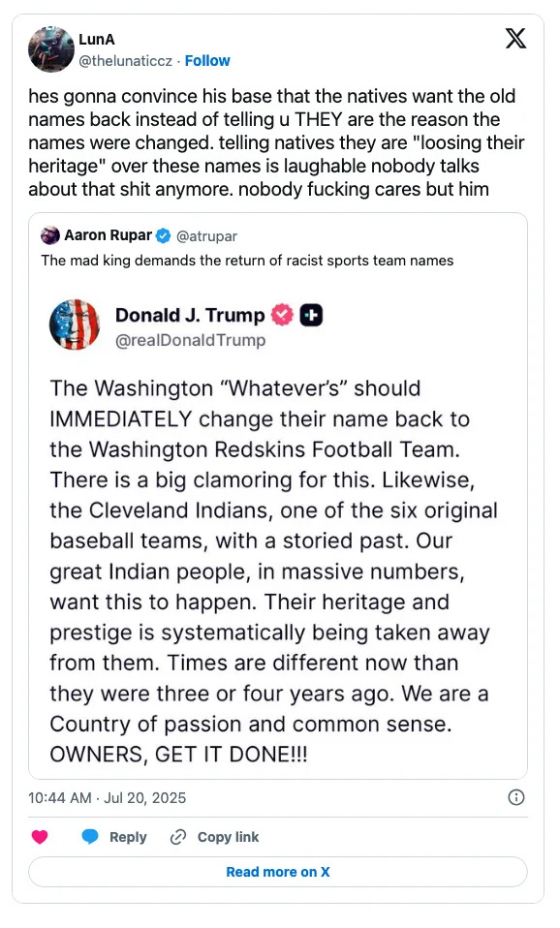Click Donald J. Trump's pink verified badge
560x928 pixels.
(282, 315)
